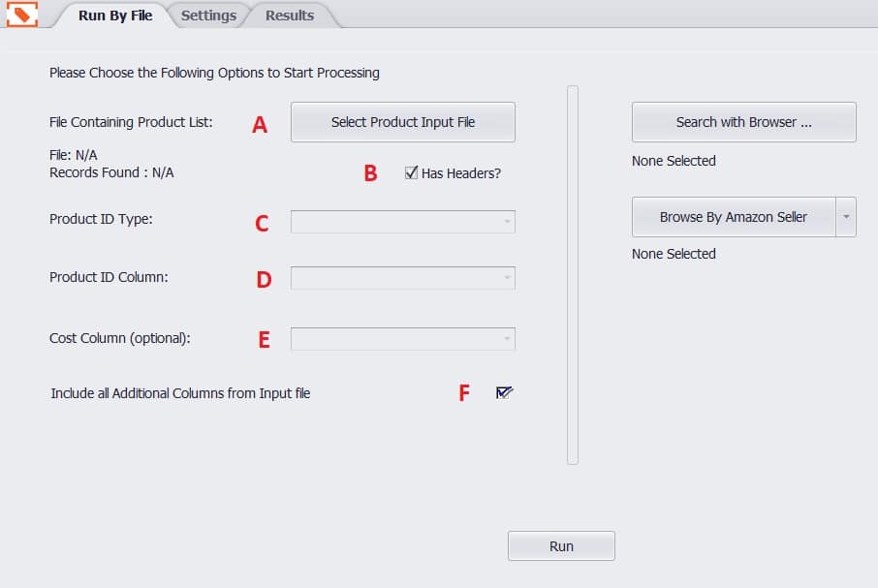Screen dimensions: 878x588
Task: Switch to the Run By File tab
Action: click(115, 15)
